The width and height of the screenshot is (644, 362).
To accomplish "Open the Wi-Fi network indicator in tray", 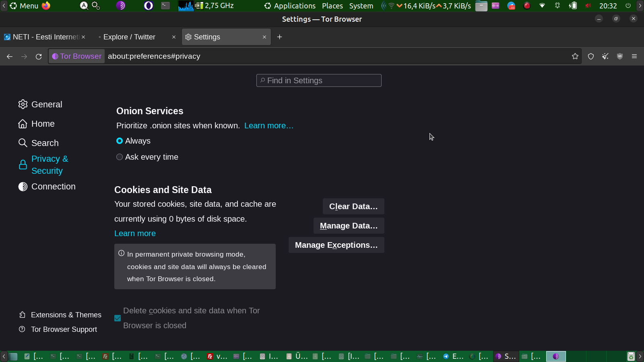I will [542, 6].
